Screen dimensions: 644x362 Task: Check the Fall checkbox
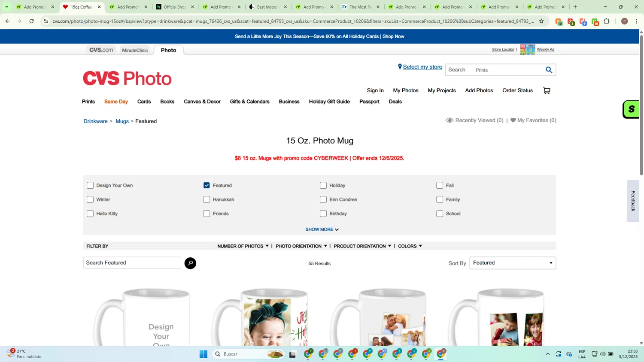tap(440, 186)
